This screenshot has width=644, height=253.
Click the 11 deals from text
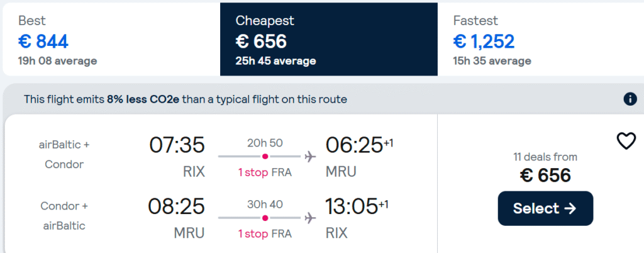545,157
